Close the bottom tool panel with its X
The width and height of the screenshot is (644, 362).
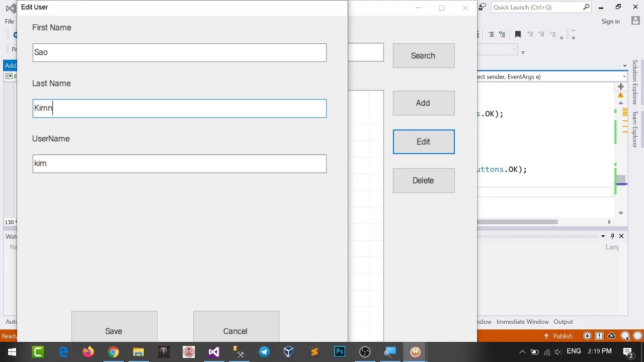621,236
